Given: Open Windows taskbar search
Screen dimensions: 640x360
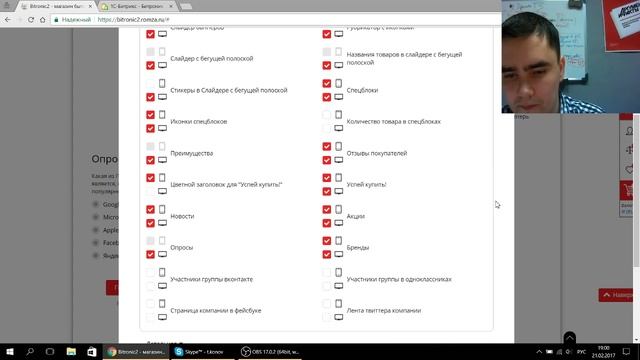Looking at the screenshot, I should [x=30, y=351].
